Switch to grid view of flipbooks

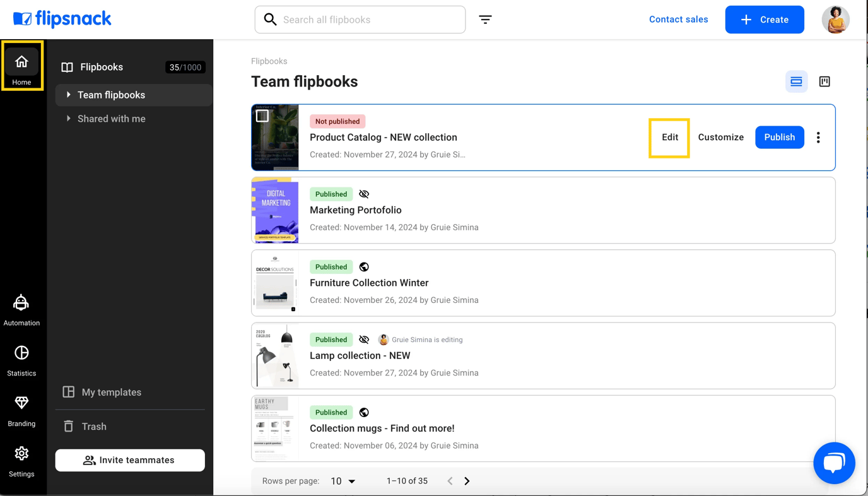[x=824, y=81]
